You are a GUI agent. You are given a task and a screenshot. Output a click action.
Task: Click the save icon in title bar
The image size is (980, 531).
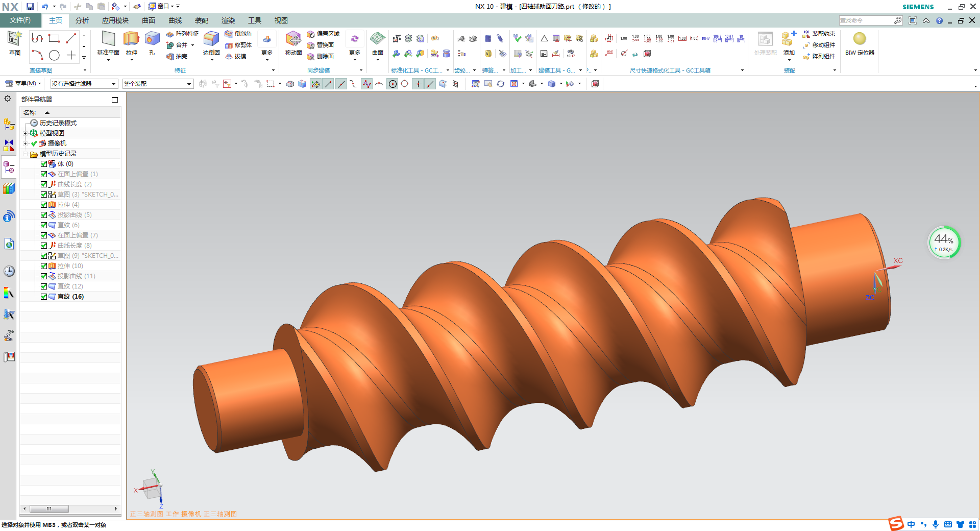click(x=30, y=7)
